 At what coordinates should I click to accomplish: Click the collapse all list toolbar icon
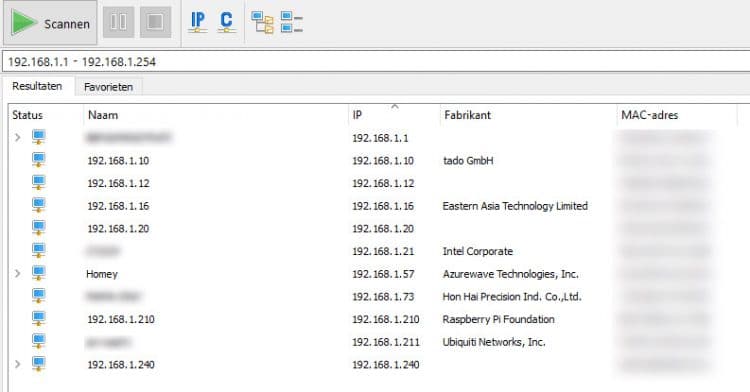(292, 22)
